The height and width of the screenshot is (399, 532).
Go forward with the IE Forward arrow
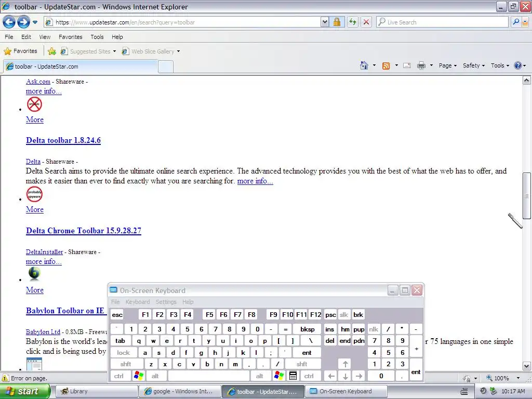[x=23, y=22]
